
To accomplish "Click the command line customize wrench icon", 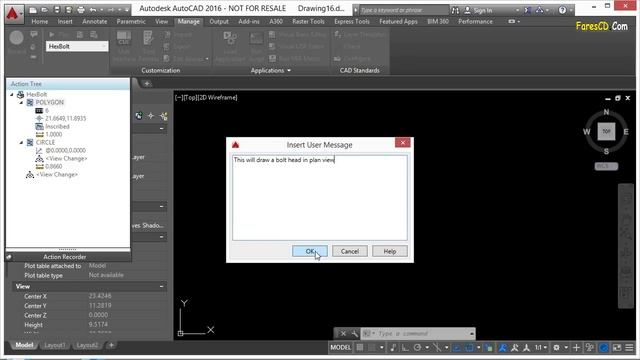I will click(354, 334).
